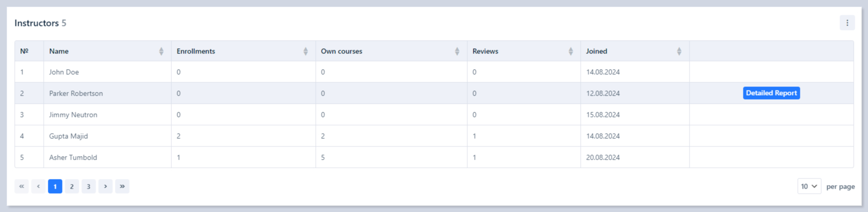Switch to page 3 of instructors
The image size is (868, 212).
88,187
